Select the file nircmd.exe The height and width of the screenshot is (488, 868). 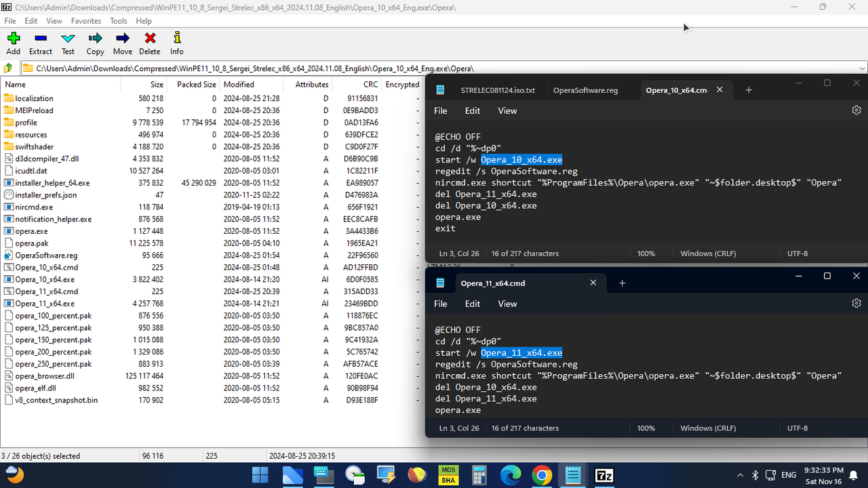pos(34,207)
